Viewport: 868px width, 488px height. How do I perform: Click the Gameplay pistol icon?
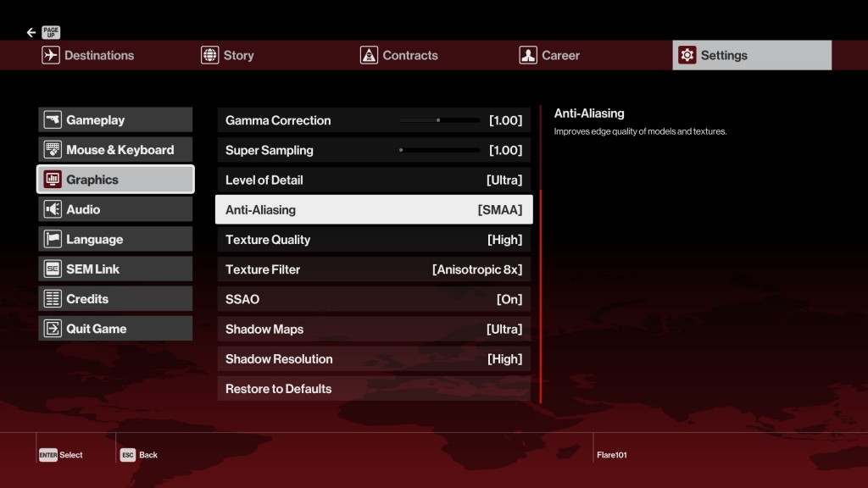53,119
